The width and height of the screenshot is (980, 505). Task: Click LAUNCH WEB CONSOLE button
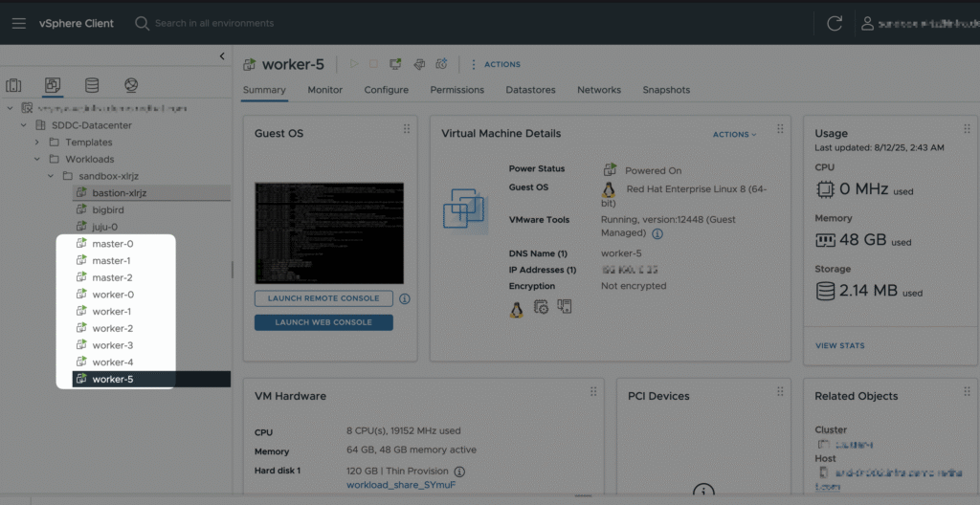323,322
